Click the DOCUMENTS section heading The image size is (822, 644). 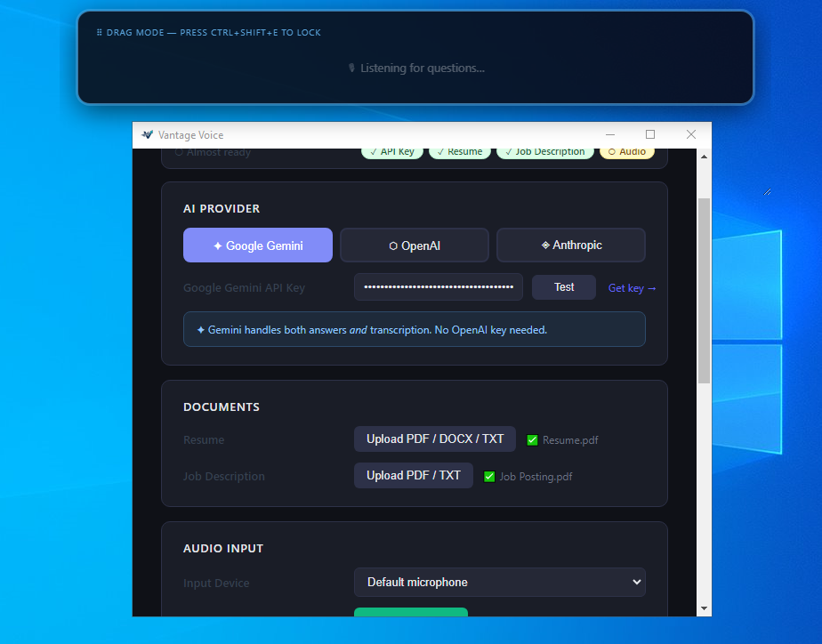(x=222, y=407)
